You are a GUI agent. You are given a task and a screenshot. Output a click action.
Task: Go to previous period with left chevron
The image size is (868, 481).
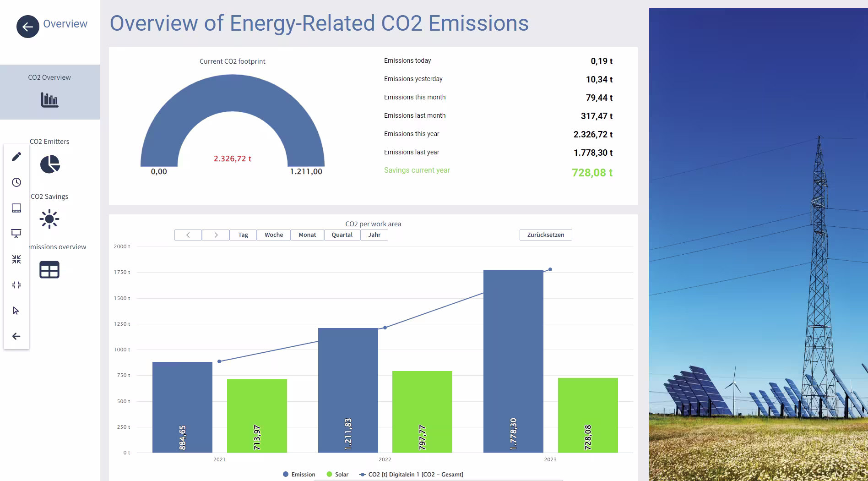(x=188, y=235)
